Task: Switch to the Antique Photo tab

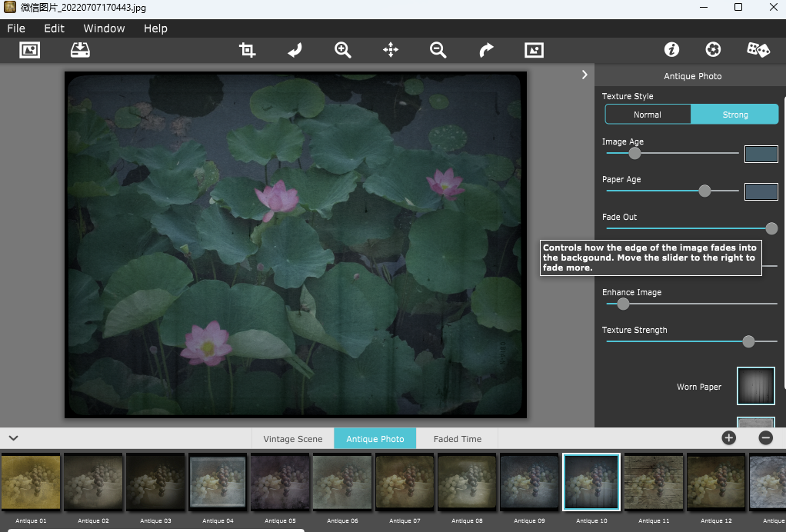Action: (375, 439)
